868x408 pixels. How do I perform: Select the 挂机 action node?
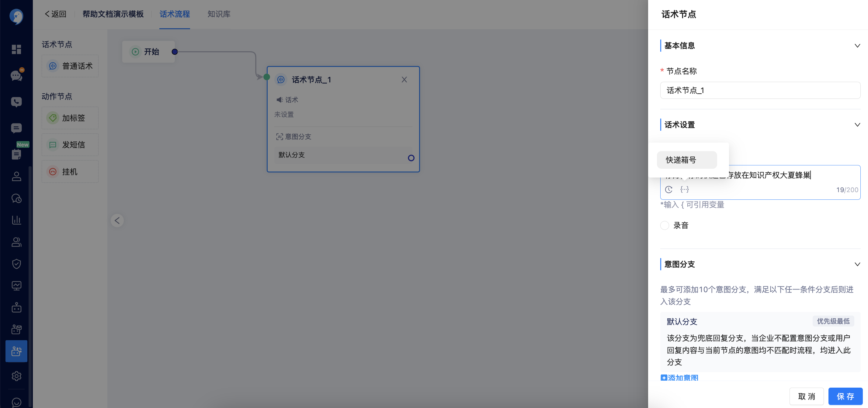[x=70, y=171]
